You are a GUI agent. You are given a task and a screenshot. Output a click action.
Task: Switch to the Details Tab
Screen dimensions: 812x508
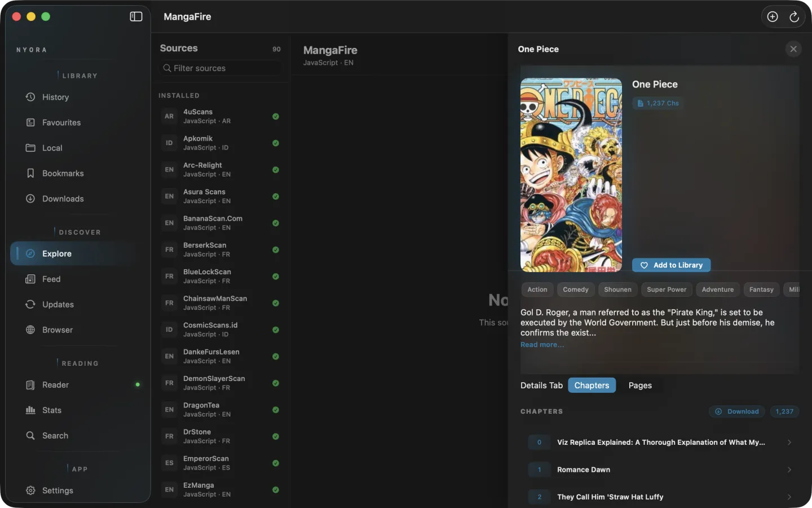[x=541, y=386]
